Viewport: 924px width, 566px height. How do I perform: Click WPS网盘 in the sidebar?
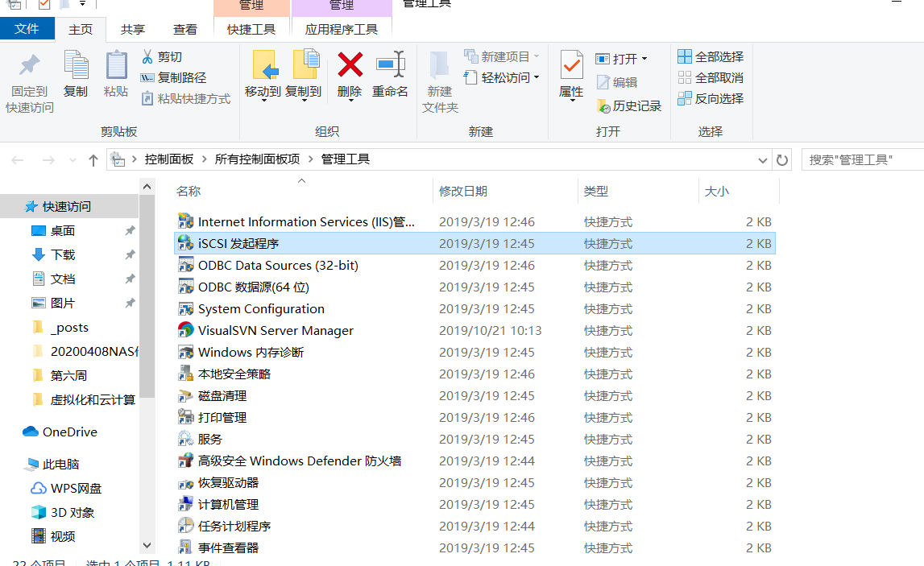(66, 488)
